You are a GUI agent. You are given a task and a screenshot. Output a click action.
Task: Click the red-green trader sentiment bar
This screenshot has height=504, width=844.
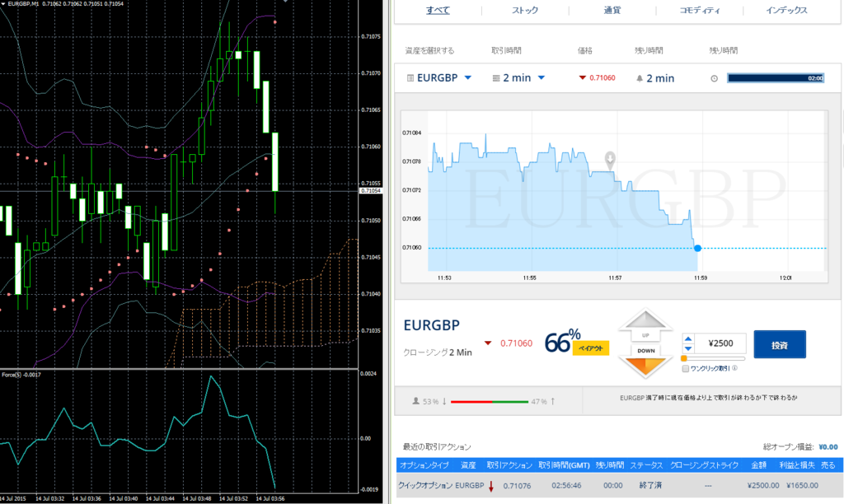[490, 402]
